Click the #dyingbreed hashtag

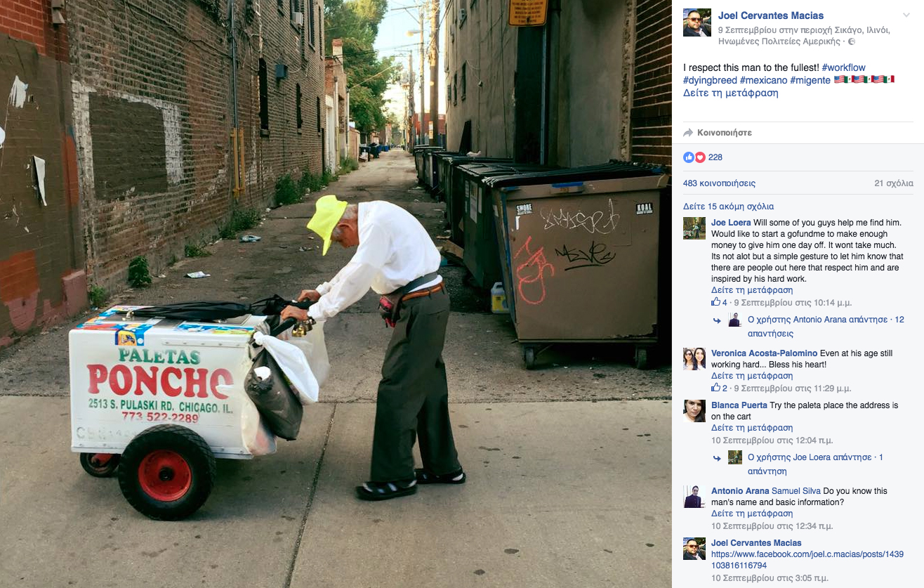coord(710,80)
